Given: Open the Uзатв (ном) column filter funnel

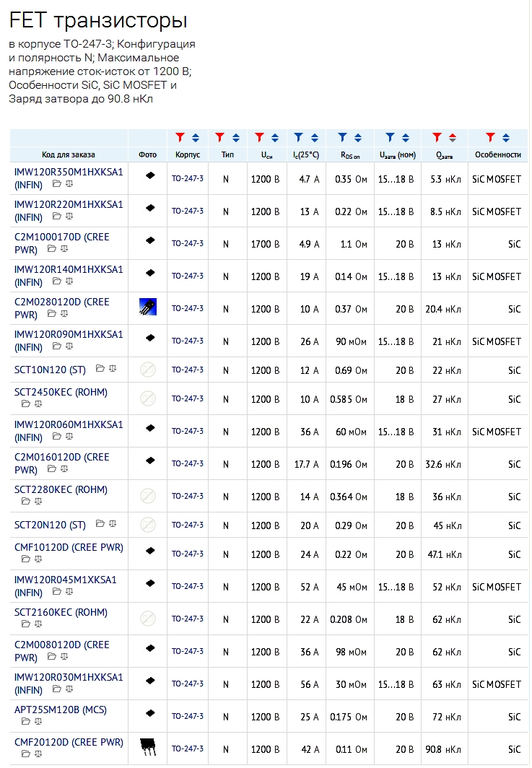Looking at the screenshot, I should pyautogui.click(x=390, y=137).
